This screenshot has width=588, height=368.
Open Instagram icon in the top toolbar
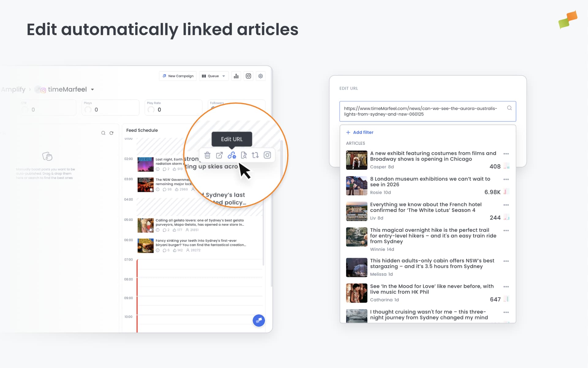(248, 76)
